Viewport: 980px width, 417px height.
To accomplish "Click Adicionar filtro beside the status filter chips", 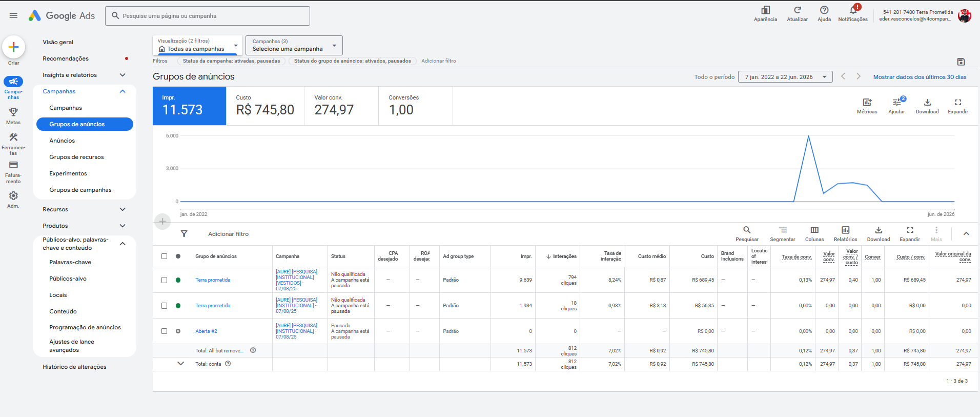I will tap(439, 61).
